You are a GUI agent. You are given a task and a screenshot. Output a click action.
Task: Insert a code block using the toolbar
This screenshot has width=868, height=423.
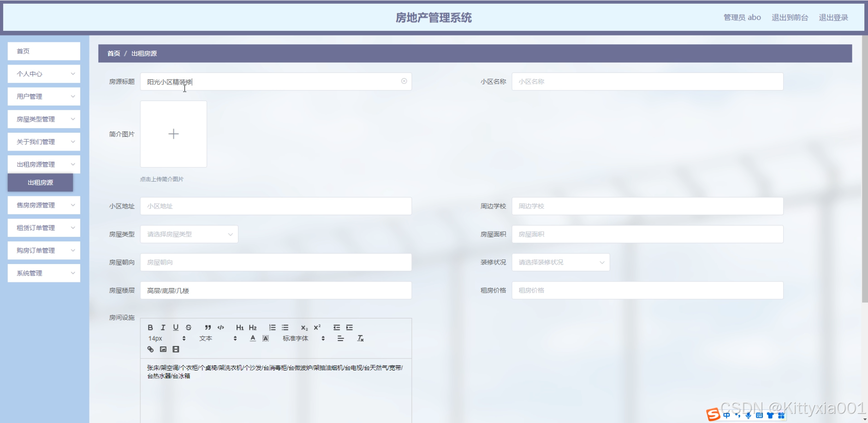221,328
